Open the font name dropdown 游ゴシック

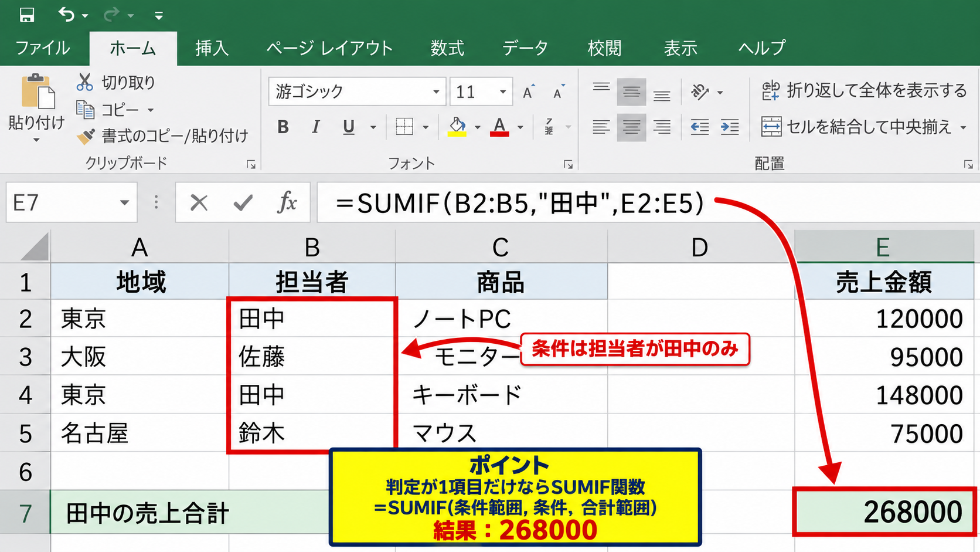[x=436, y=92]
